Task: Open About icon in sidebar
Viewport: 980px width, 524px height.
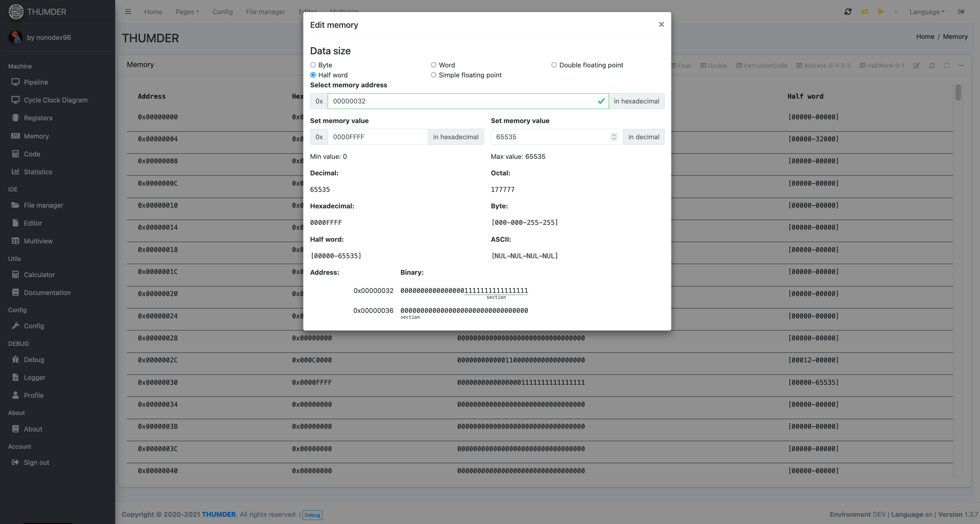Action: (15, 429)
